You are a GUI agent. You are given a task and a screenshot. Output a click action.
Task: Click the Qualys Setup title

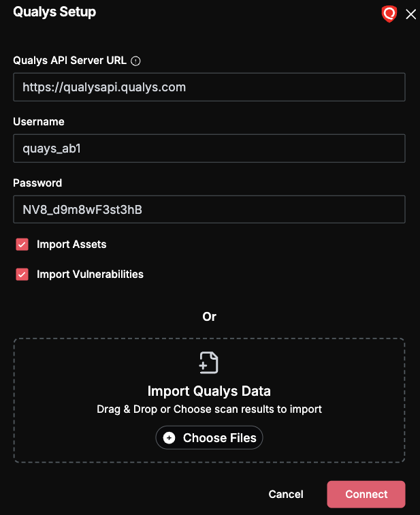point(54,12)
